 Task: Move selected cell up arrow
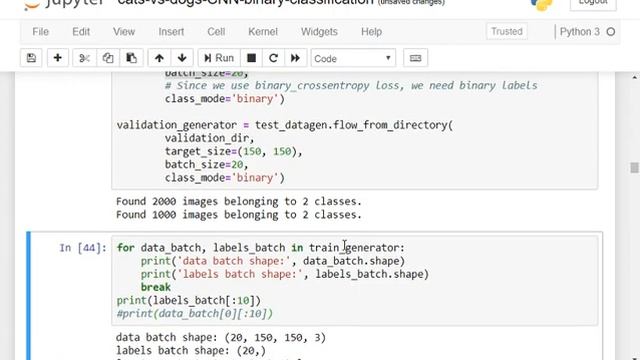click(159, 58)
